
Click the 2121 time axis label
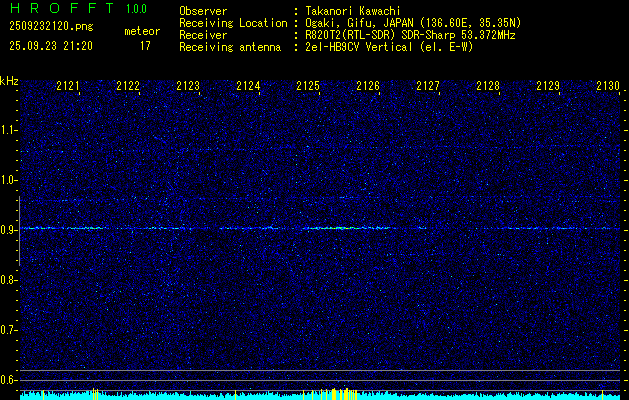pos(68,85)
